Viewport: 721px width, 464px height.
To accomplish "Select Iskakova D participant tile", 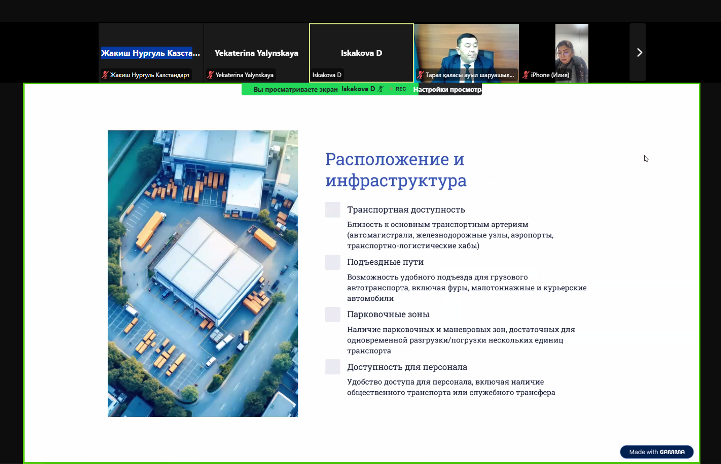I will [361, 53].
